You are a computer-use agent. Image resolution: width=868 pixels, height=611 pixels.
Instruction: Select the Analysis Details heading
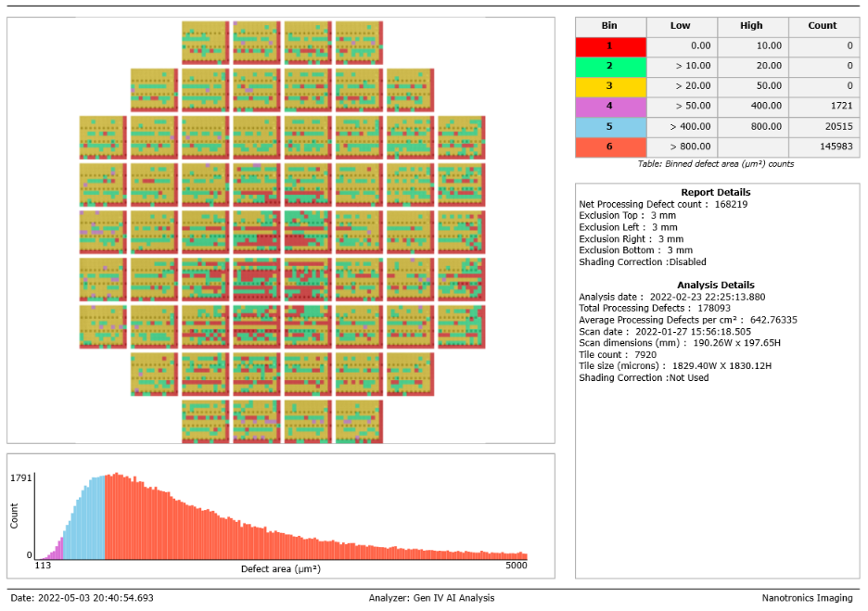tap(715, 286)
